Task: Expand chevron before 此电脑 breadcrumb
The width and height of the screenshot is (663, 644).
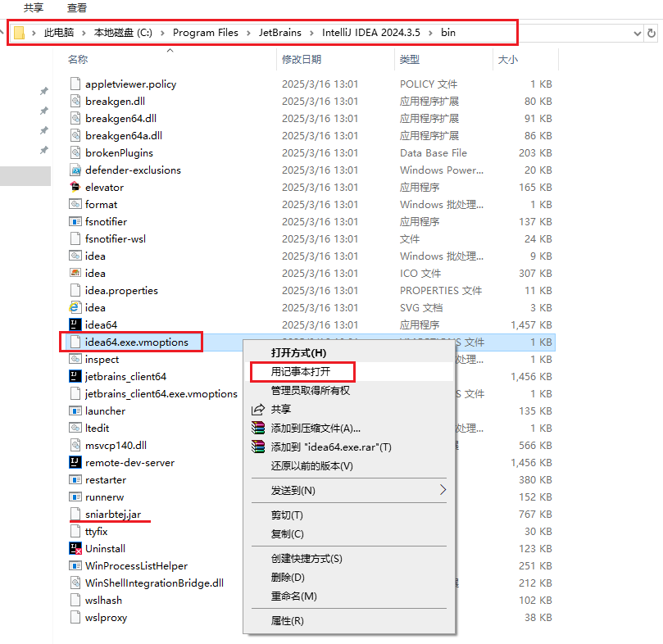Action: click(34, 33)
